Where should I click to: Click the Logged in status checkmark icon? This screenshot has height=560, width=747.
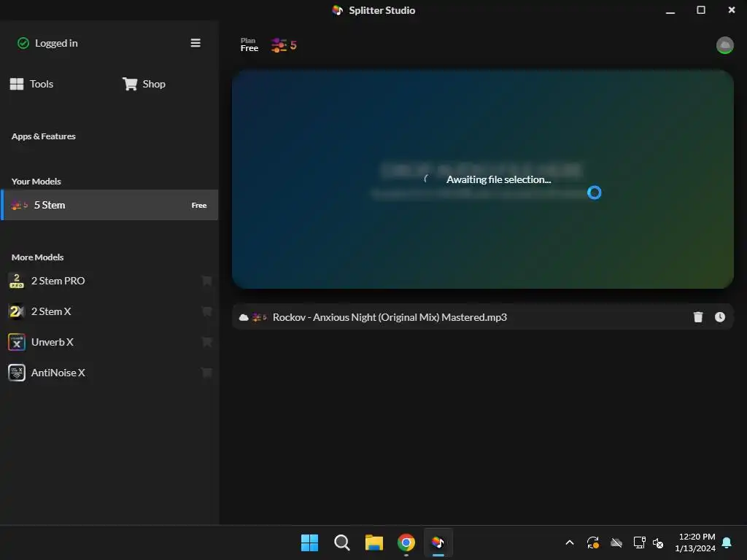[23, 43]
